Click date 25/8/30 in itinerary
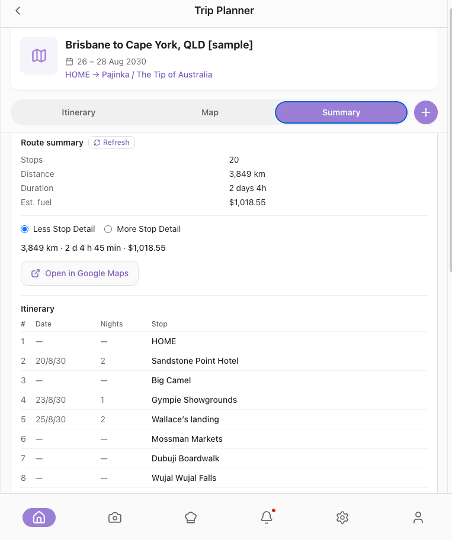 pyautogui.click(x=51, y=419)
